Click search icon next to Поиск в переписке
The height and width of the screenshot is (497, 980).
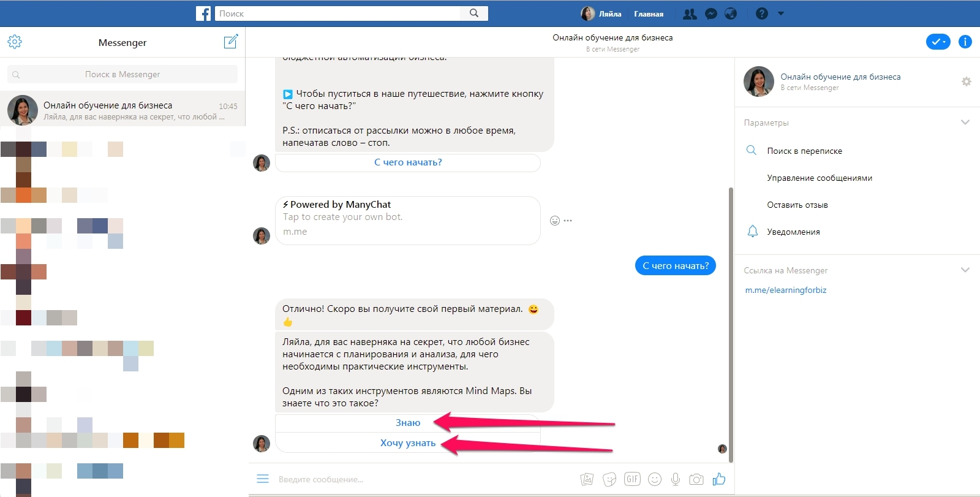coord(752,150)
